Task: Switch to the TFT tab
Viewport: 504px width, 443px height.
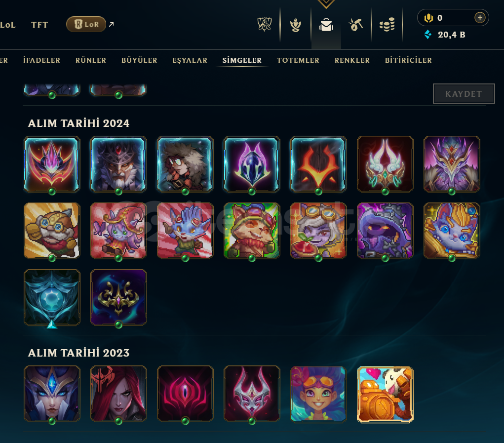Action: [39, 25]
